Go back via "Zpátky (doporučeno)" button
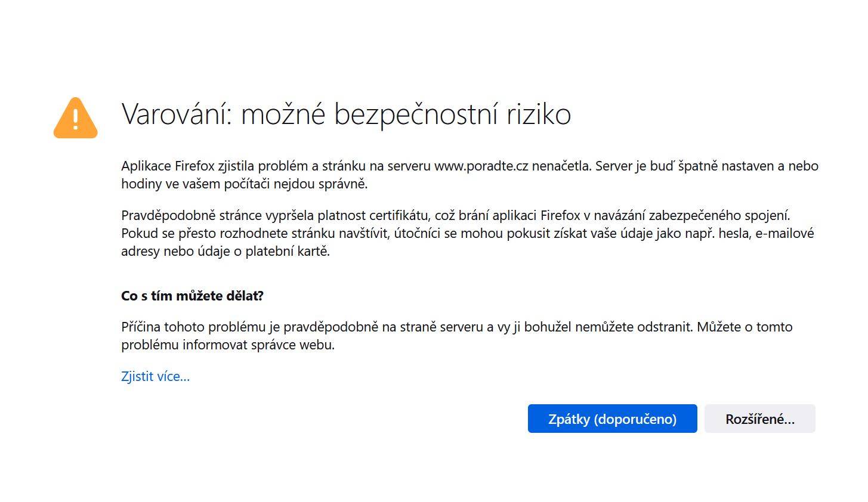Screen dimensions: 868x502 click(x=612, y=419)
